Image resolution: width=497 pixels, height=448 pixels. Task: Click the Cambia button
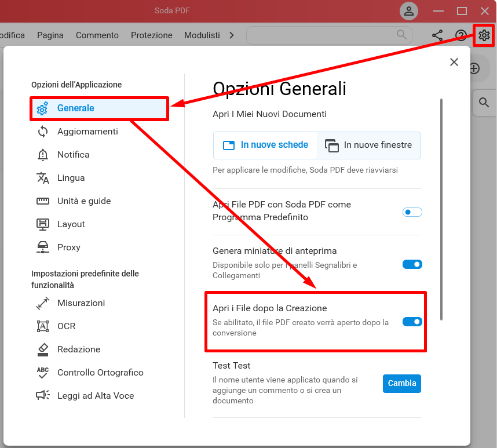(401, 383)
